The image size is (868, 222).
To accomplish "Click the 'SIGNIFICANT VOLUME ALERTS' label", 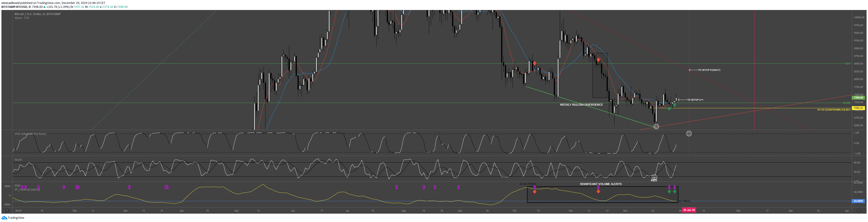I will 600,184.
